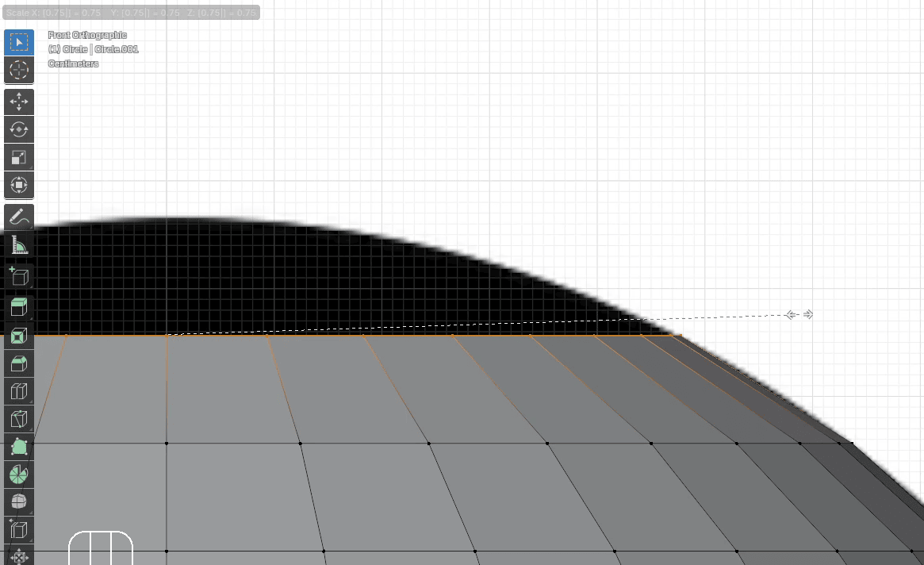The width and height of the screenshot is (924, 565).
Task: Activate the Spin tool
Action: click(19, 475)
